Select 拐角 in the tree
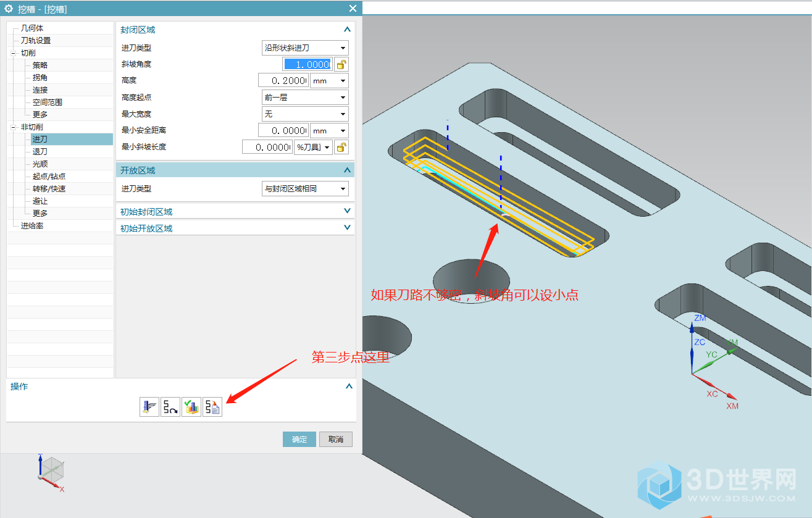Image resolution: width=812 pixels, height=518 pixels. click(x=40, y=78)
